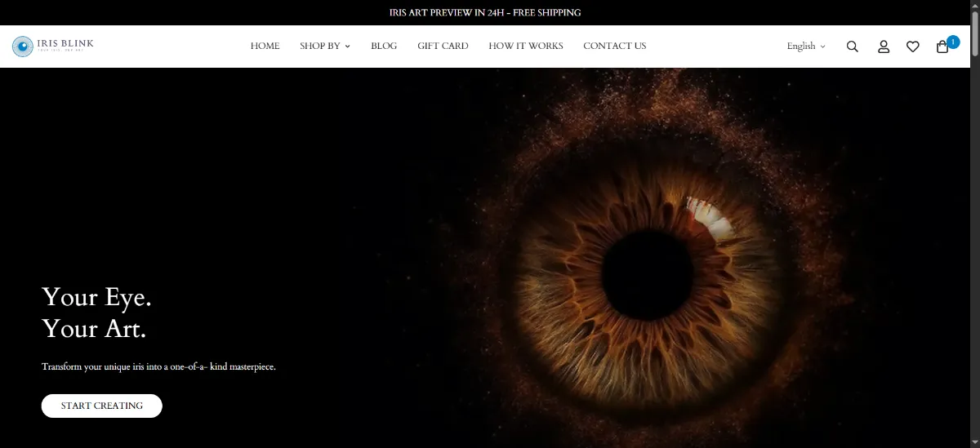Screen dimensions: 980x448
Task: Open the CONTACT US page
Action: pos(615,46)
